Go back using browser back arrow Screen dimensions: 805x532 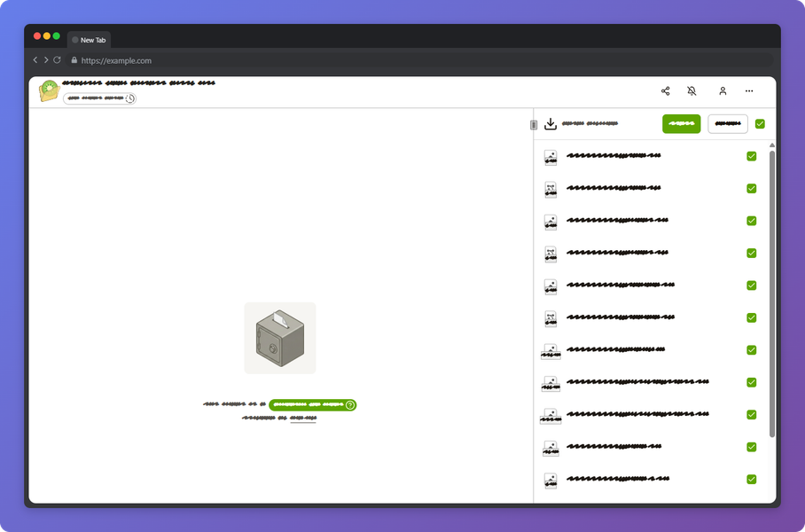(35, 60)
